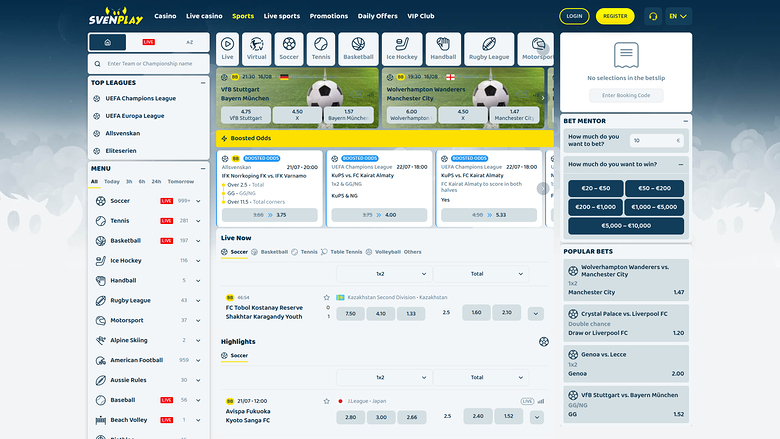Viewport: 780px width, 439px height.
Task: Open Live casino in top navigation
Action: (x=204, y=16)
